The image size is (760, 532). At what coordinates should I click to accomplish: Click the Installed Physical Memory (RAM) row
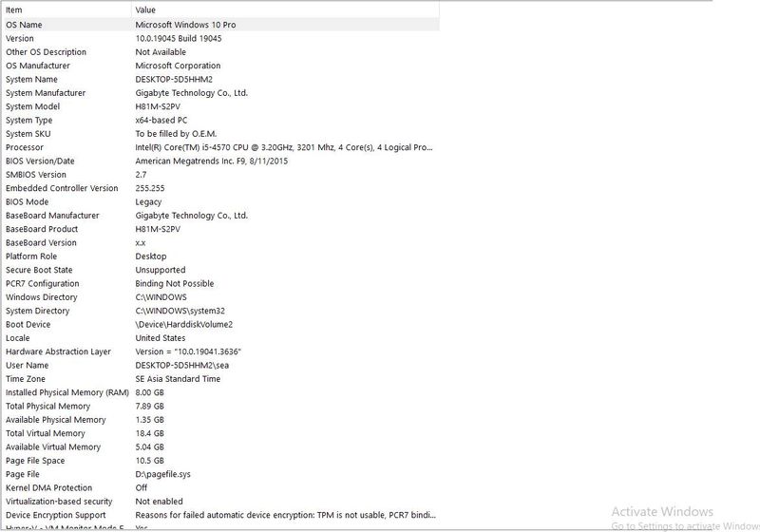coord(66,392)
